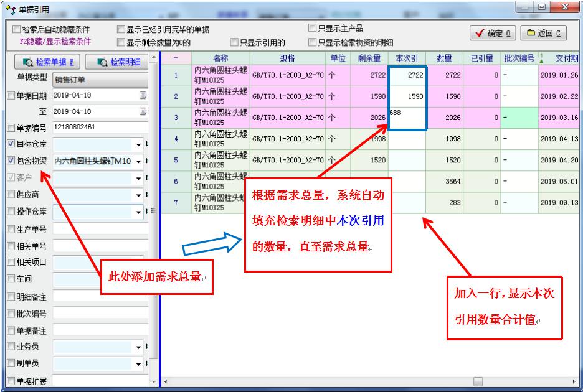Click the 单据引用 window title icon
Image resolution: width=583 pixels, height=392 pixels.
pyautogui.click(x=9, y=9)
